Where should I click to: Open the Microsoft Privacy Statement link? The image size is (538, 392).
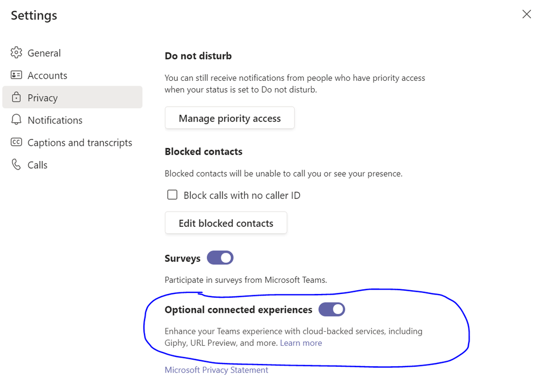click(216, 370)
